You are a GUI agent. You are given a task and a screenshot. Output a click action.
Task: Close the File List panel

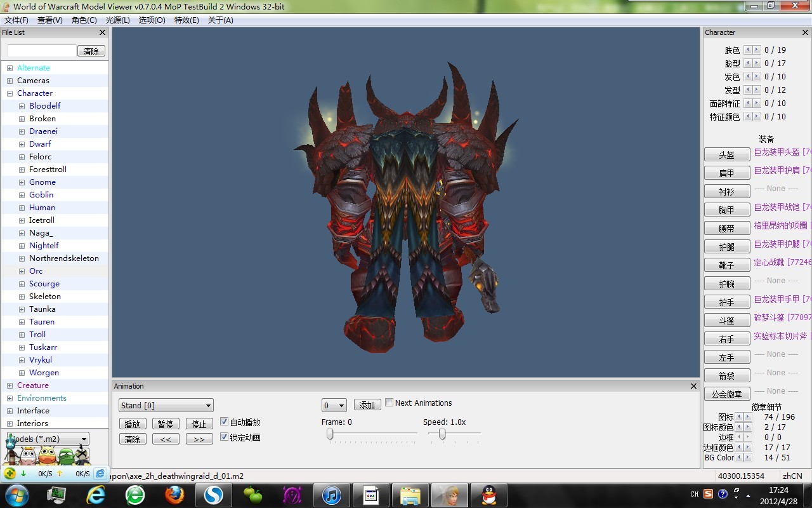click(103, 32)
